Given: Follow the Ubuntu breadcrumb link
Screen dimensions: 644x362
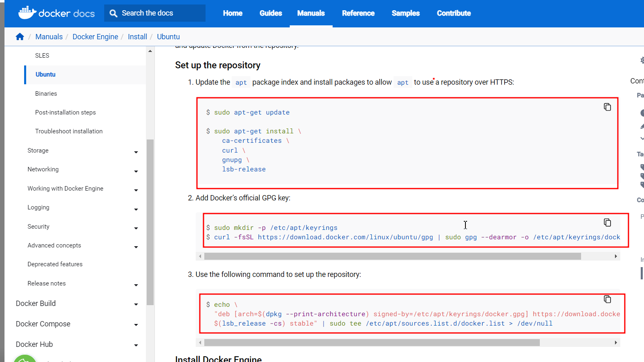Looking at the screenshot, I should [168, 37].
